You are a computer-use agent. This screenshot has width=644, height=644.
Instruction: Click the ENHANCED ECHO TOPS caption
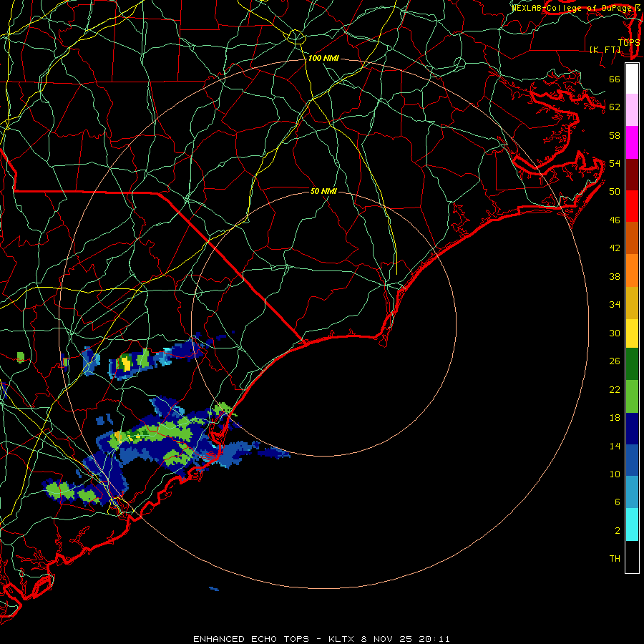tap(251, 639)
